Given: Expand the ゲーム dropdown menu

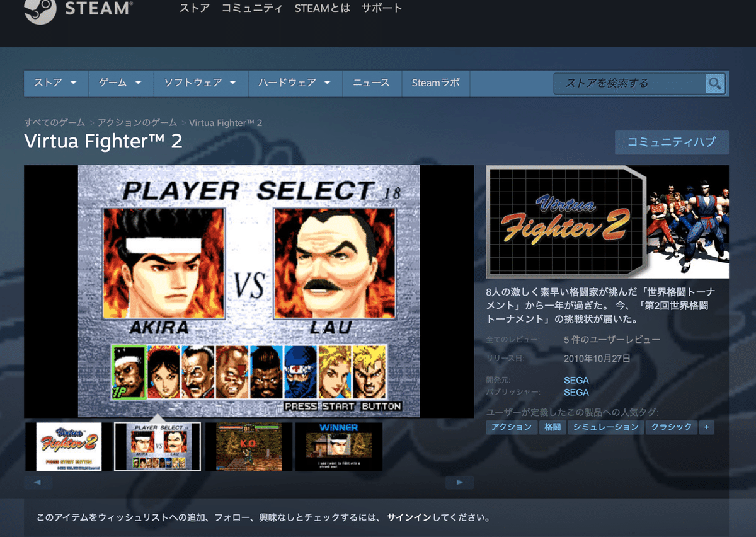Looking at the screenshot, I should [120, 83].
